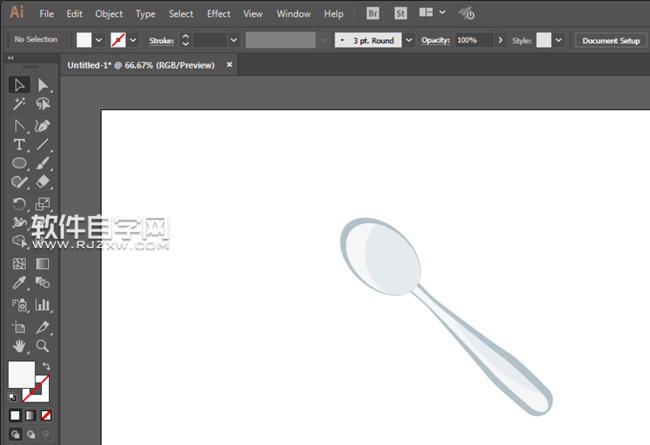
Task: Set fill mode to None
Action: [x=46, y=415]
